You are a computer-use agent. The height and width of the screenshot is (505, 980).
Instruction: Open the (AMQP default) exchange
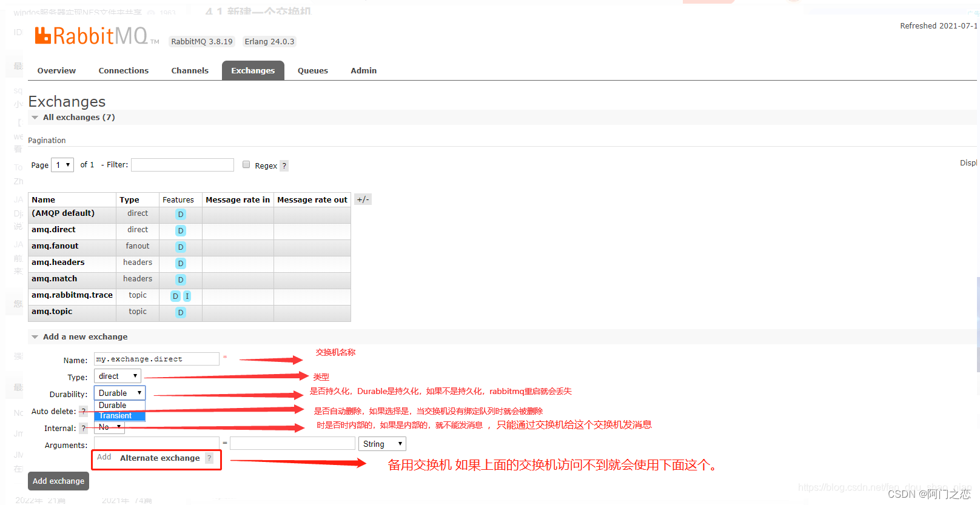(63, 213)
